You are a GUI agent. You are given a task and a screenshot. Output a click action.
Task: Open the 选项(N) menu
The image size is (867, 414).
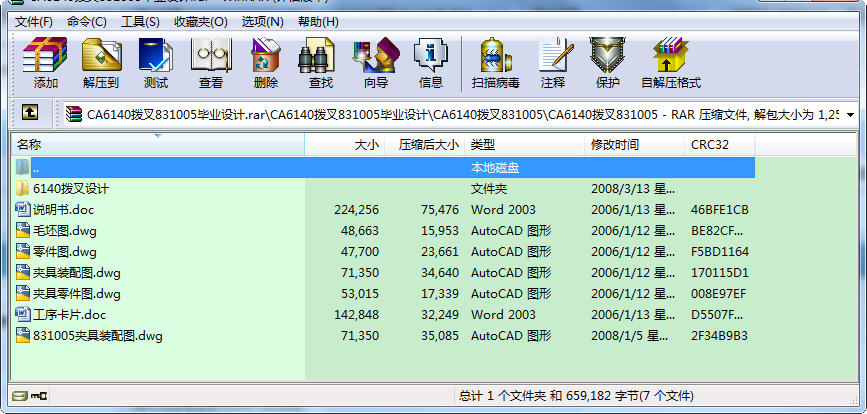pos(263,22)
